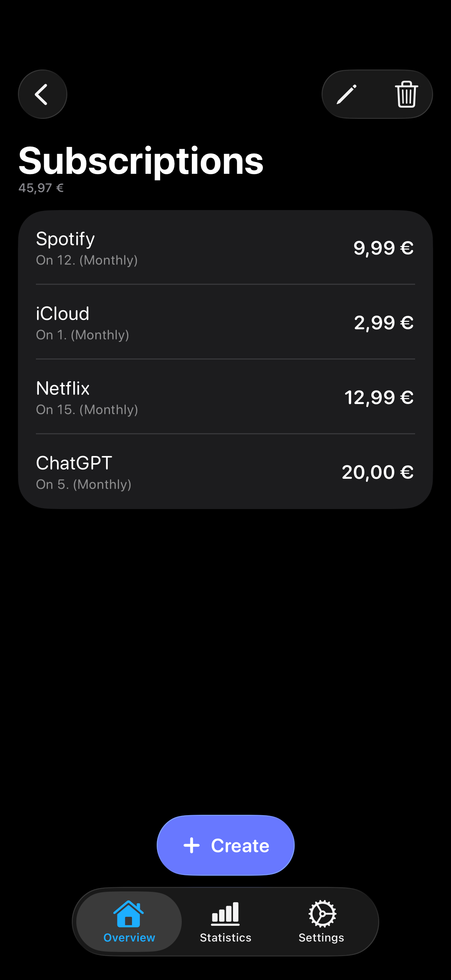Click the Spotify 9,99 € price
451x980 pixels.
[383, 248]
